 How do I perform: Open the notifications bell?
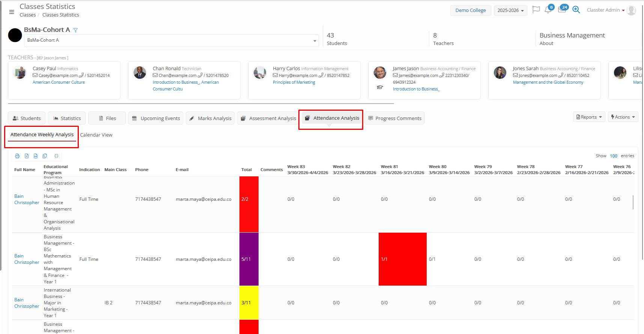548,10
